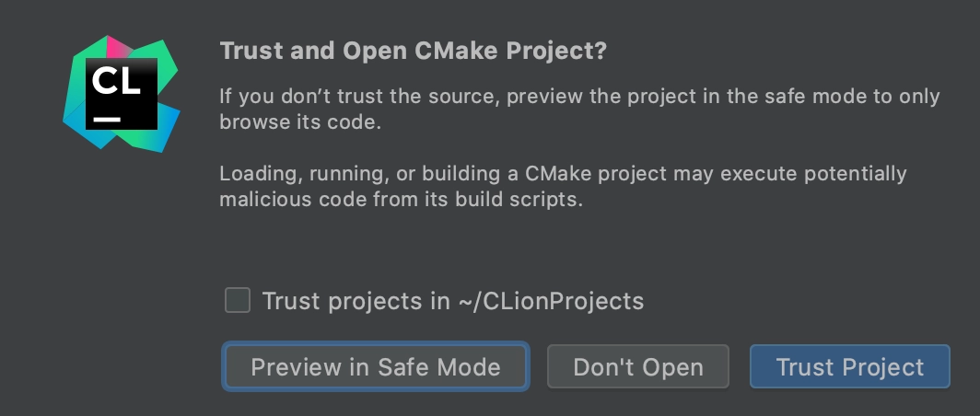Screen dimensions: 980x416
Task: Cancel opening via Don't Open
Action: click(638, 366)
